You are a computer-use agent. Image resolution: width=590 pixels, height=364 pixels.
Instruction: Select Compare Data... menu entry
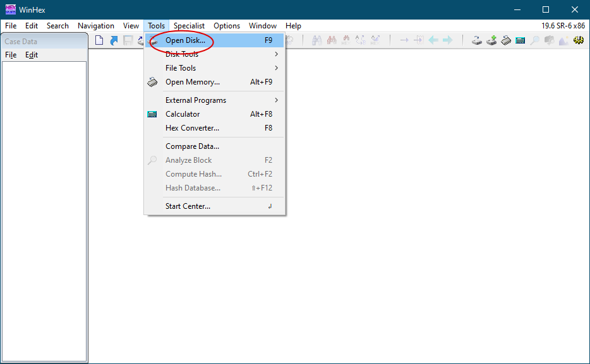(x=215, y=146)
